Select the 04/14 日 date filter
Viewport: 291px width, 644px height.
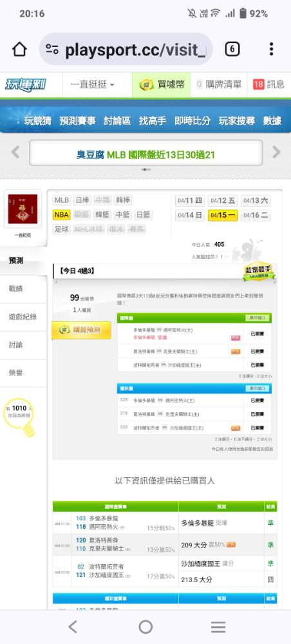coord(190,215)
